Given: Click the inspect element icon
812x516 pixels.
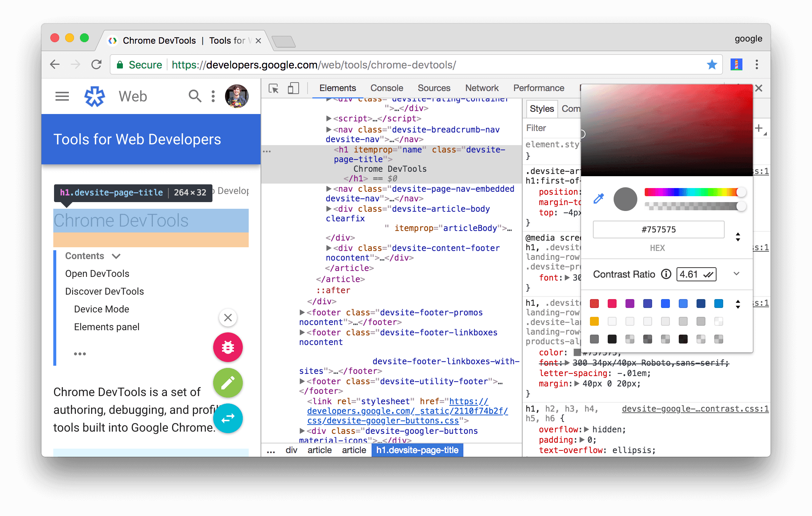Looking at the screenshot, I should (274, 88).
